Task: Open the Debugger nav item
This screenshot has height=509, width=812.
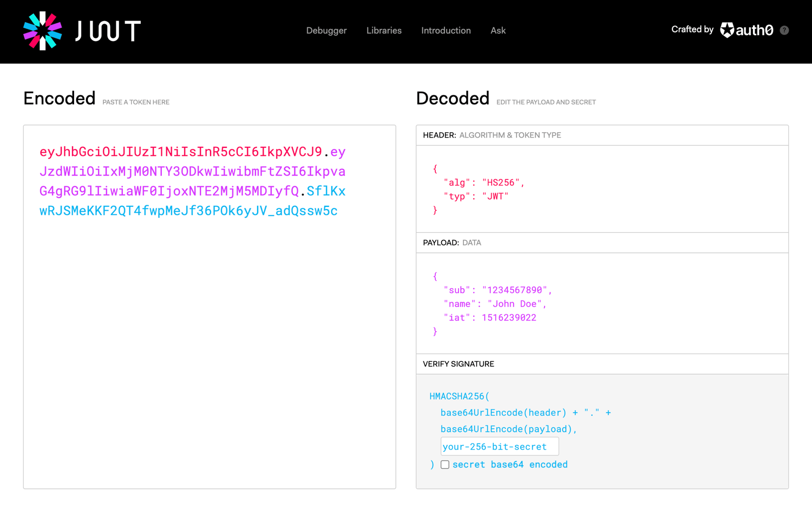Action: pyautogui.click(x=326, y=30)
